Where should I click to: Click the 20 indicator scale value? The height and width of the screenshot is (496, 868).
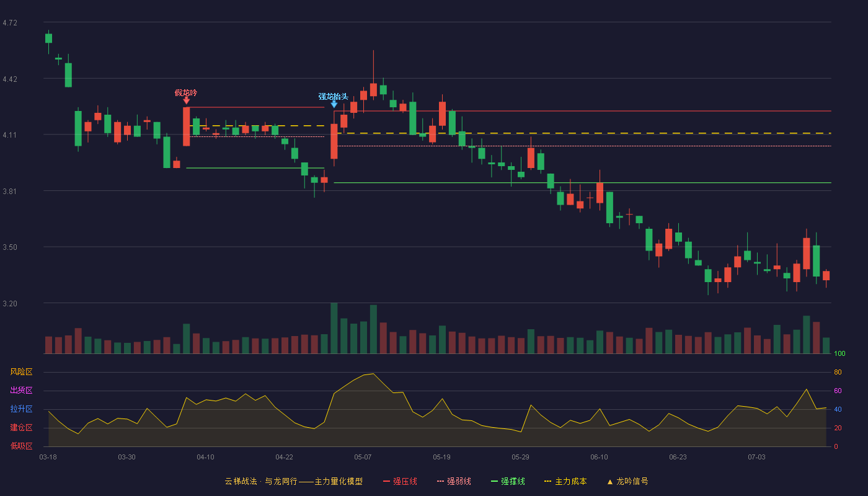click(x=838, y=428)
